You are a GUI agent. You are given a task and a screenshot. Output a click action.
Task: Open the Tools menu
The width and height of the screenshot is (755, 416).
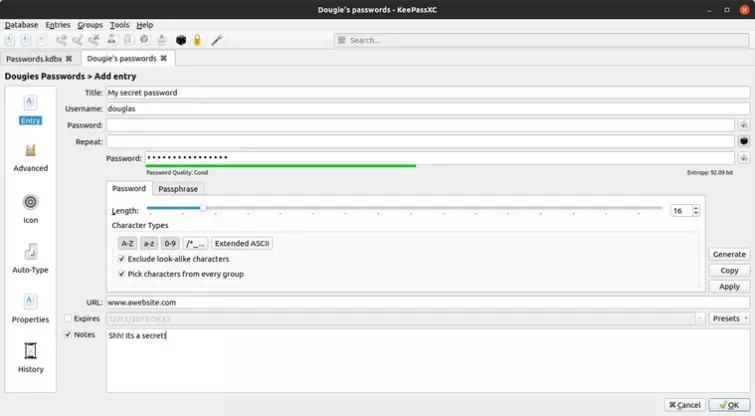[x=119, y=24]
